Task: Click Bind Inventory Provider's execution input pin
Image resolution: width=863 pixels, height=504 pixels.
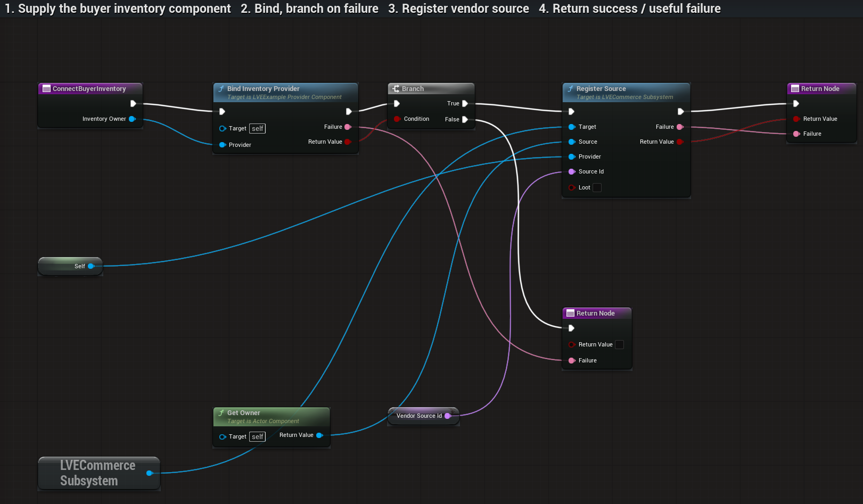Action: coord(222,112)
